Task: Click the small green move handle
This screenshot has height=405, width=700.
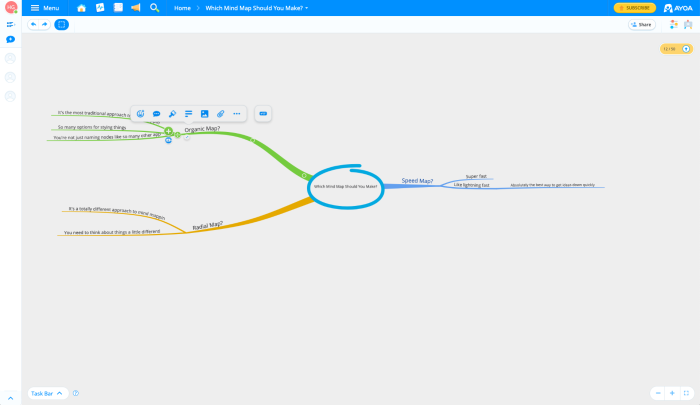Action: click(178, 135)
